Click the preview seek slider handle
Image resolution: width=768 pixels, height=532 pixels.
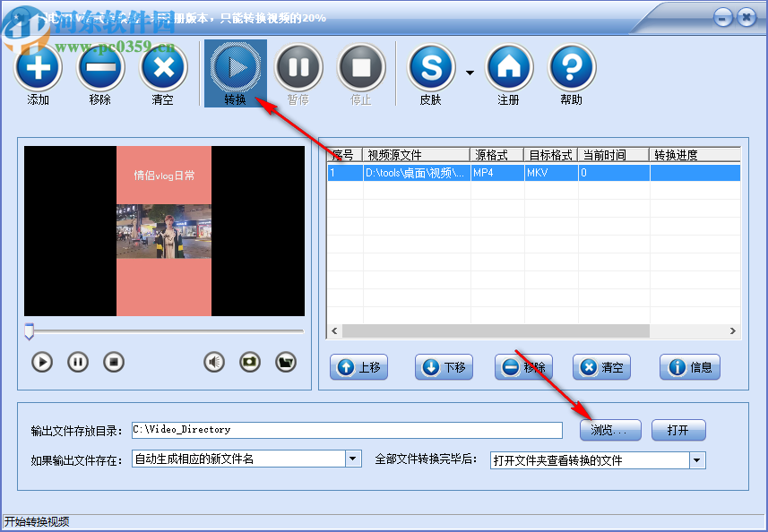29,331
